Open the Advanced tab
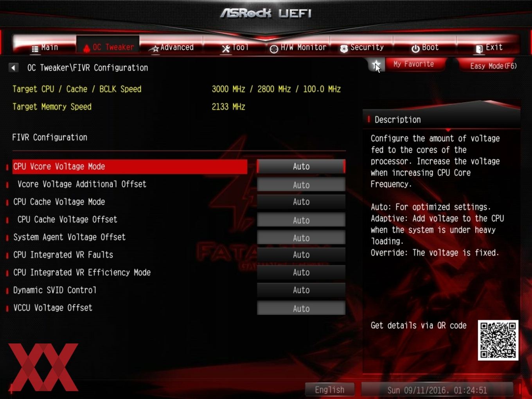The image size is (532, 399). (171, 47)
